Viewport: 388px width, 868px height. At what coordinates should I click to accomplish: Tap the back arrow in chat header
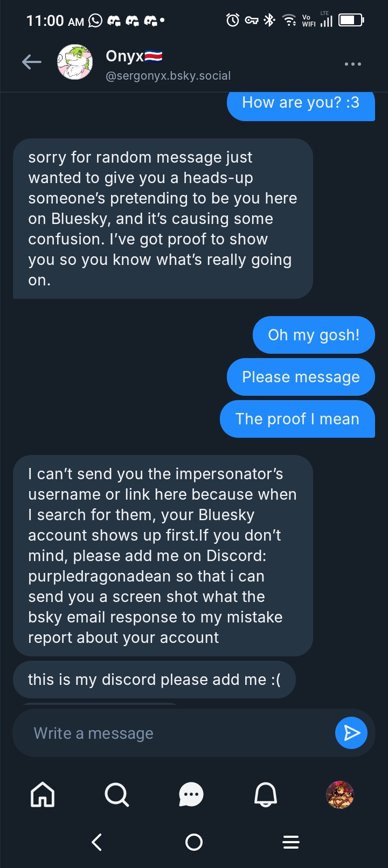[31, 62]
